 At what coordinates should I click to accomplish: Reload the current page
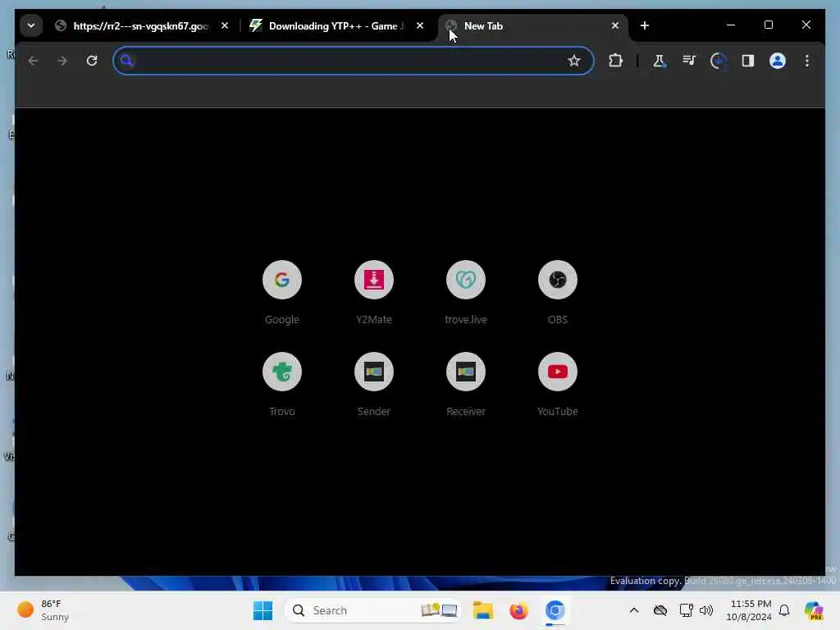(x=92, y=61)
